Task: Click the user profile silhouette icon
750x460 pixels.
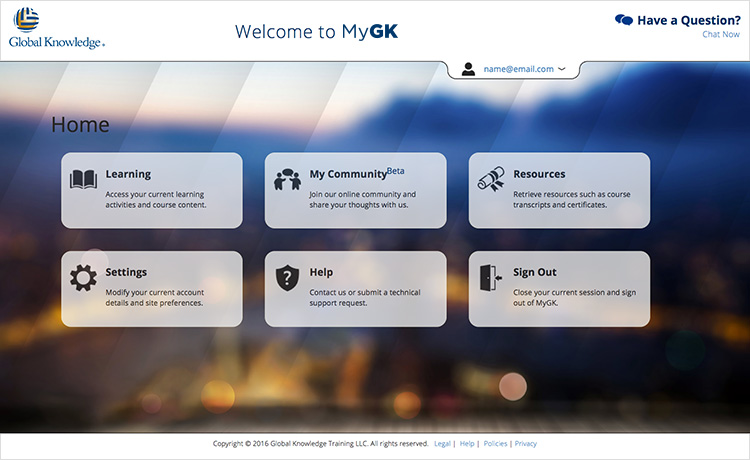Action: (x=468, y=69)
